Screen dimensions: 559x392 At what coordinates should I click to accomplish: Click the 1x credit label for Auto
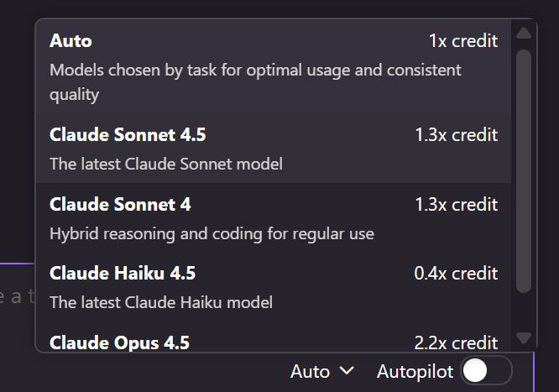coord(463,40)
